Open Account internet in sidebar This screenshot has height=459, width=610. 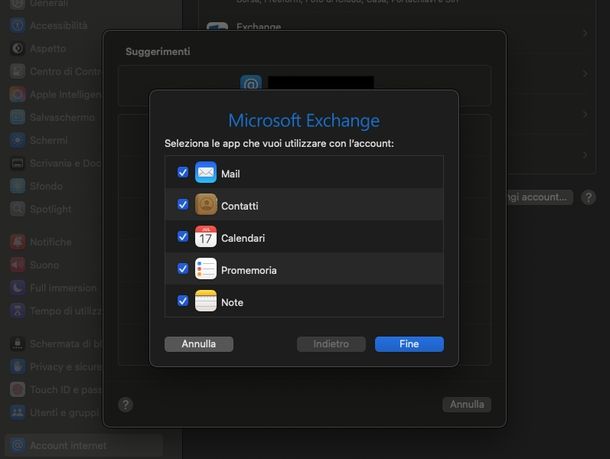point(67,445)
